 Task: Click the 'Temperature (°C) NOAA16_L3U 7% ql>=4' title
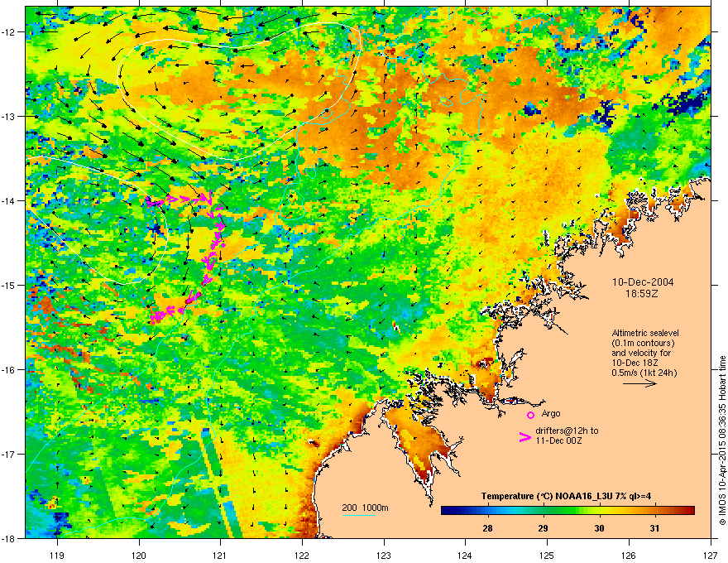click(x=566, y=496)
